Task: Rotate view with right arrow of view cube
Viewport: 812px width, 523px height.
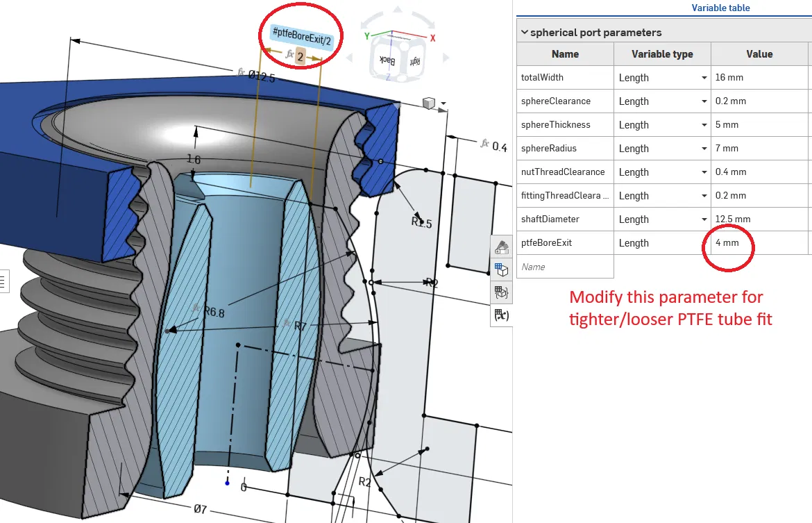Action: coord(446,58)
